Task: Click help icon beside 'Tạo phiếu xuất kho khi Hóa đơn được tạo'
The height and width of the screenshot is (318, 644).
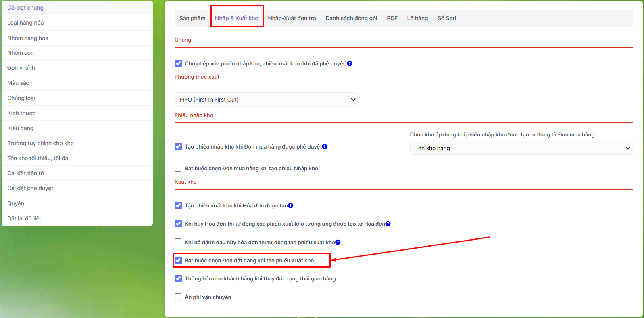Action: pos(291,205)
